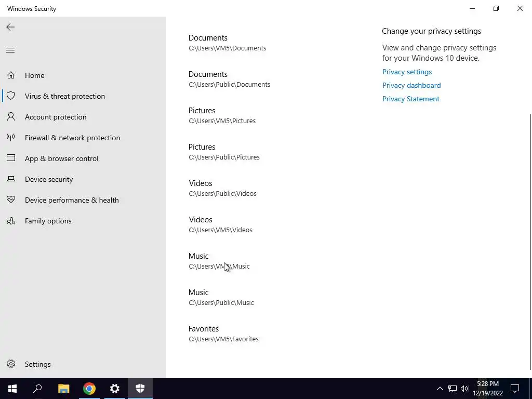The height and width of the screenshot is (399, 532).
Task: Click the Family options people icon
Action: tap(11, 220)
